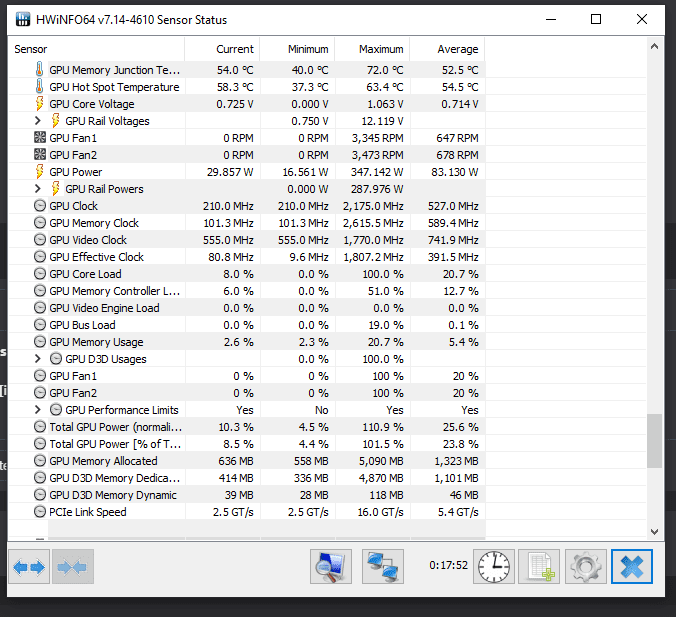Viewport: 676px width, 617px height.
Task: Click the Current column header
Action: pyautogui.click(x=222, y=49)
